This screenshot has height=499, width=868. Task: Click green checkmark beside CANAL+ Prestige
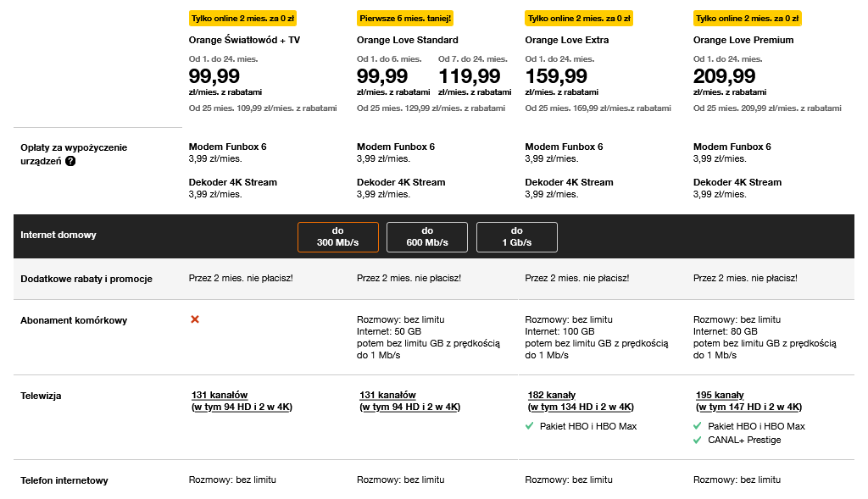698,440
